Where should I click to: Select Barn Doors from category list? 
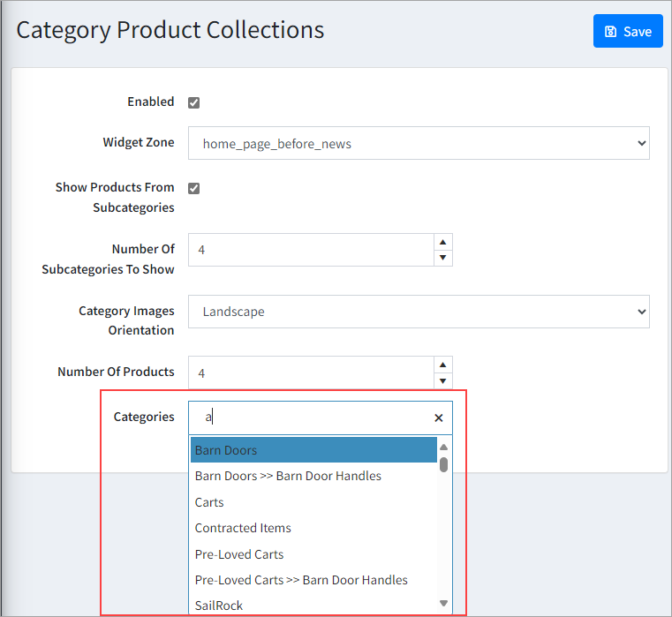[313, 450]
